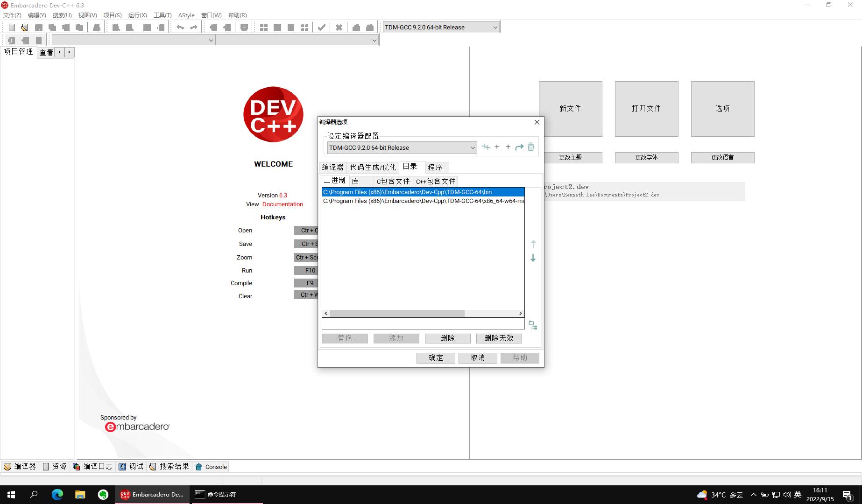Click the double-plus find compilers icon
The height and width of the screenshot is (504, 862).
(486, 147)
